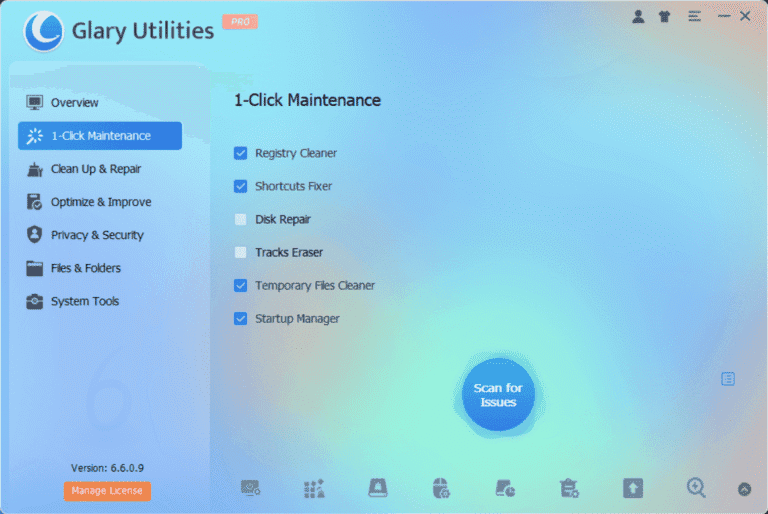Open the Clean Up & Repair section
This screenshot has width=768, height=514.
100,169
